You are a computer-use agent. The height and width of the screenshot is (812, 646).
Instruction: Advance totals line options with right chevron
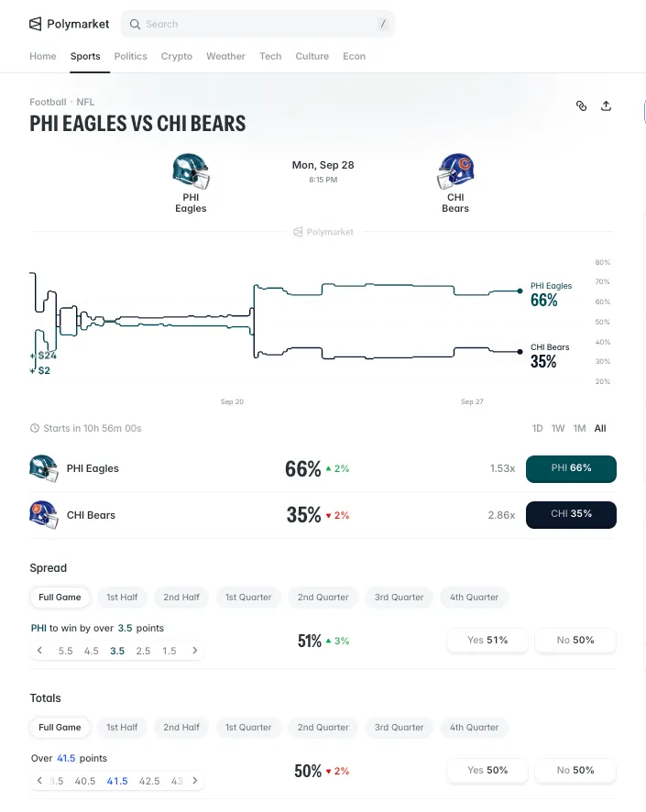point(194,781)
